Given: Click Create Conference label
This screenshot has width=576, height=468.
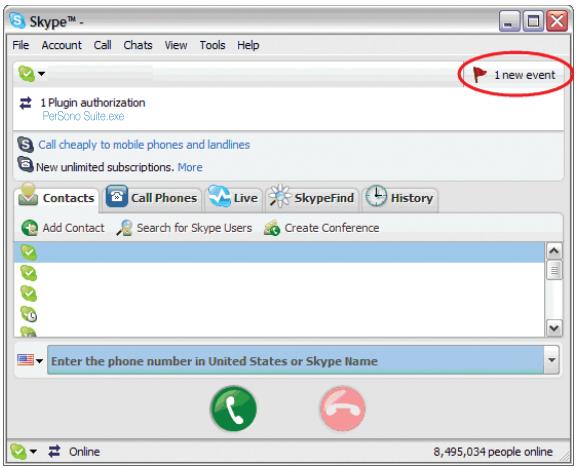Looking at the screenshot, I should point(332,228).
